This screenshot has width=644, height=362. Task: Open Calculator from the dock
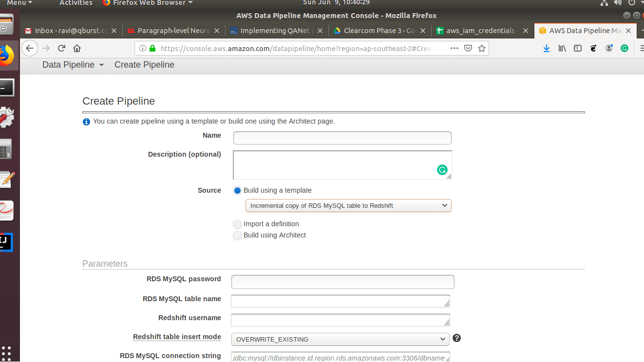6,149
